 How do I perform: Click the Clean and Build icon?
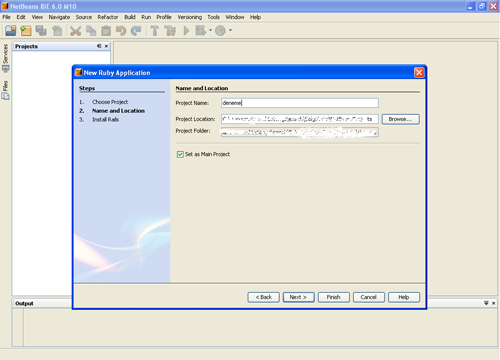tap(170, 31)
